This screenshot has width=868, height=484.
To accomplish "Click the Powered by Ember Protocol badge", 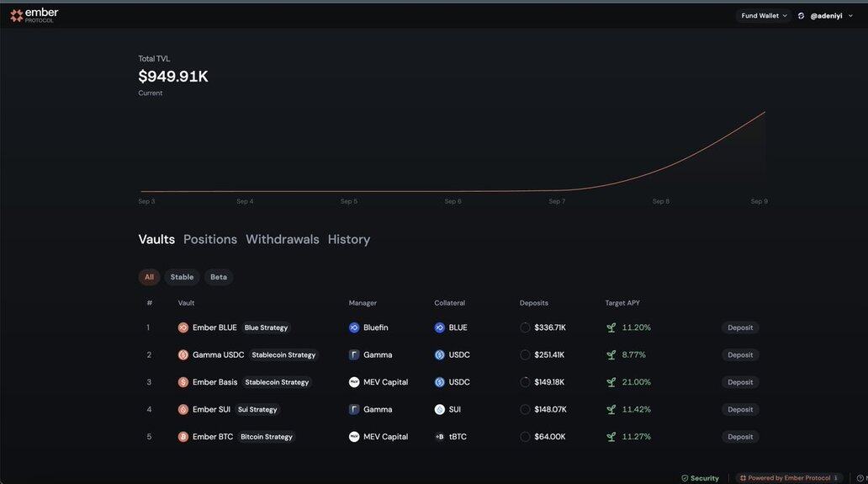I will [790, 478].
